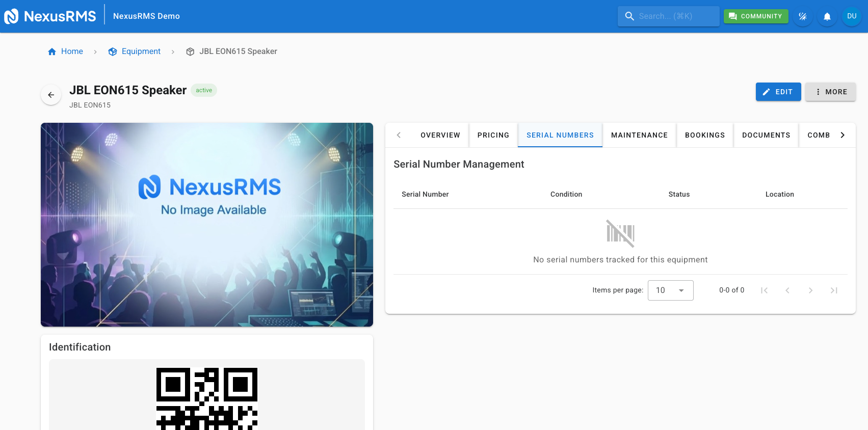Screen dimensions: 868x430
Task: Click the EDIT button
Action: 778,92
